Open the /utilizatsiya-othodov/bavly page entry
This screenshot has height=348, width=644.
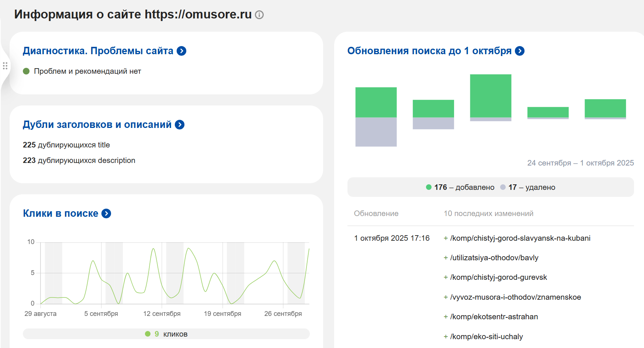[494, 258]
